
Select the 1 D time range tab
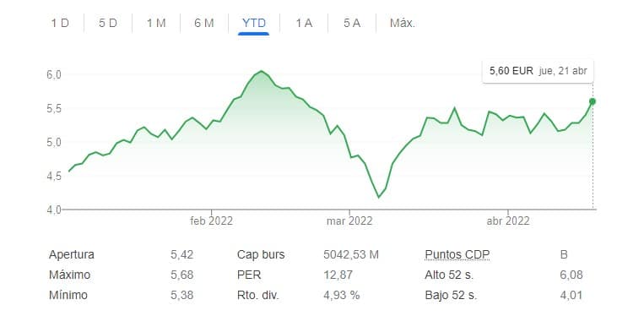pyautogui.click(x=60, y=23)
